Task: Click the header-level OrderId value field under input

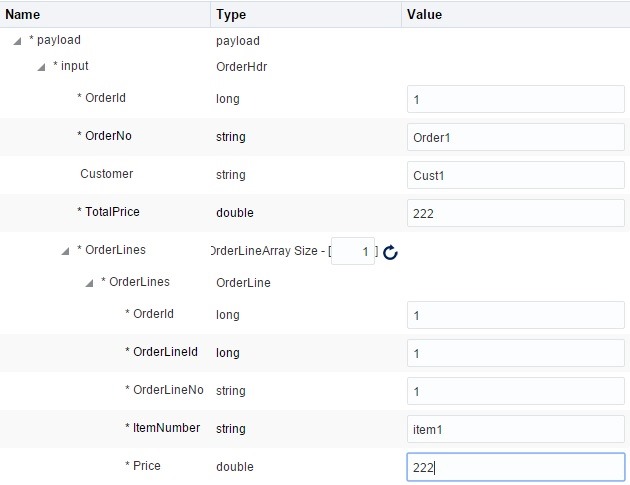Action: (516, 99)
